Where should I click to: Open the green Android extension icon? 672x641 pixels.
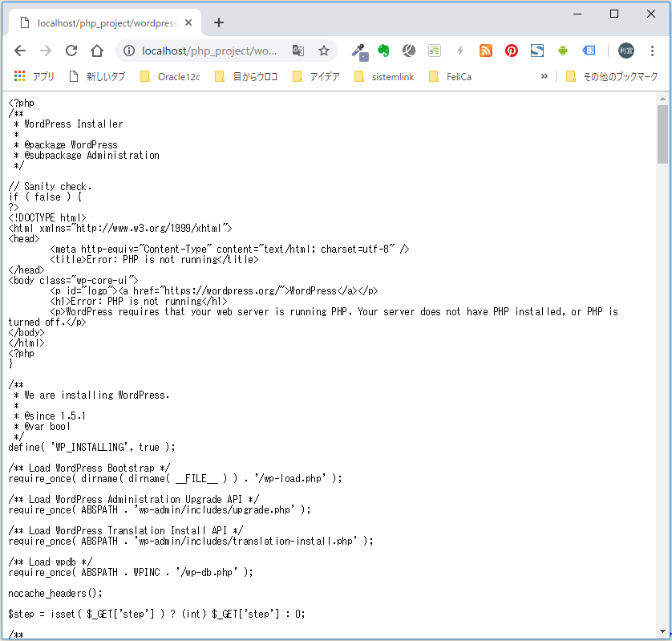(x=563, y=51)
